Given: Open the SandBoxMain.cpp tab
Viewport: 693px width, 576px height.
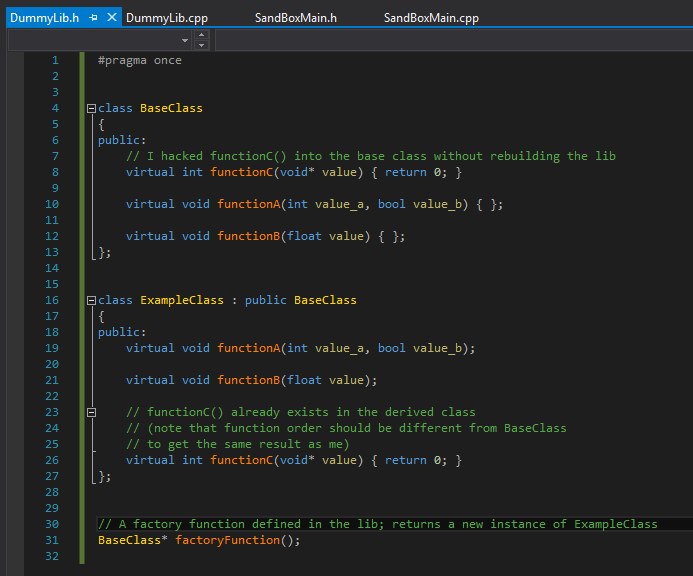Looking at the screenshot, I should (x=431, y=18).
